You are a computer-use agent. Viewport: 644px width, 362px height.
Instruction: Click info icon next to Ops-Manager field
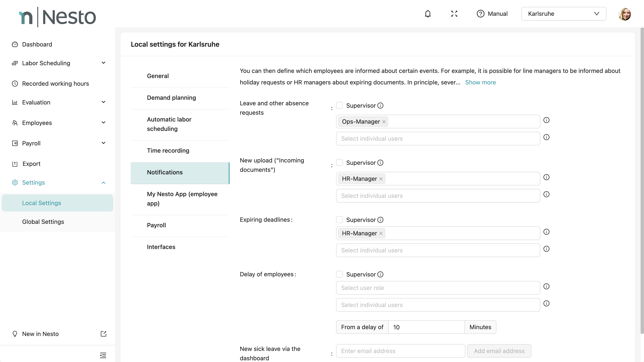click(546, 120)
